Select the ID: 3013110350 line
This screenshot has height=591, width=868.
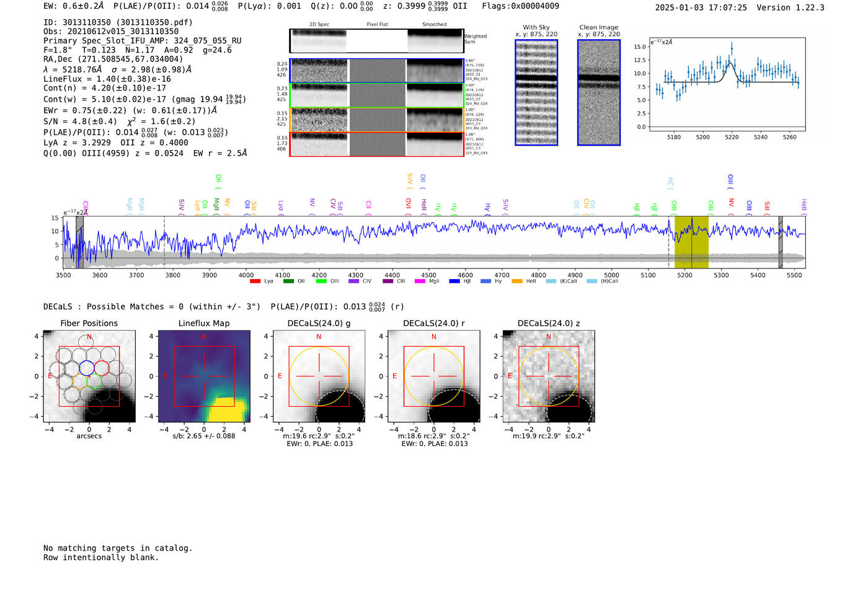coord(118,22)
